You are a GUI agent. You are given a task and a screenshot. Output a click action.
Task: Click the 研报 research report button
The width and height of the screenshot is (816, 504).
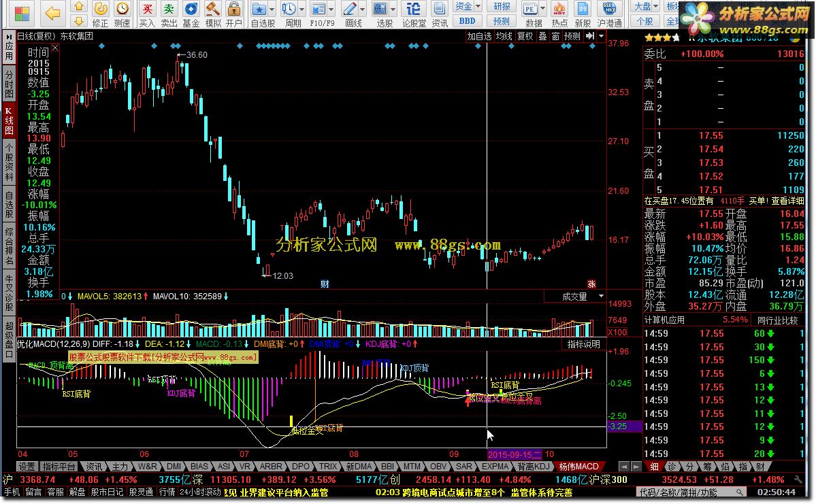(x=502, y=6)
